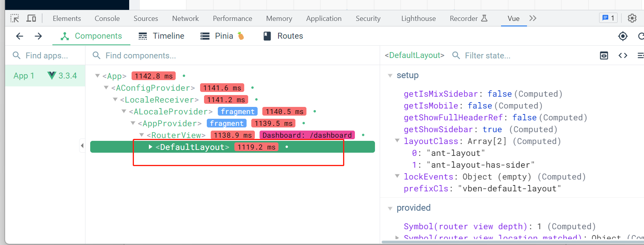Collapse the setup state section

point(390,75)
